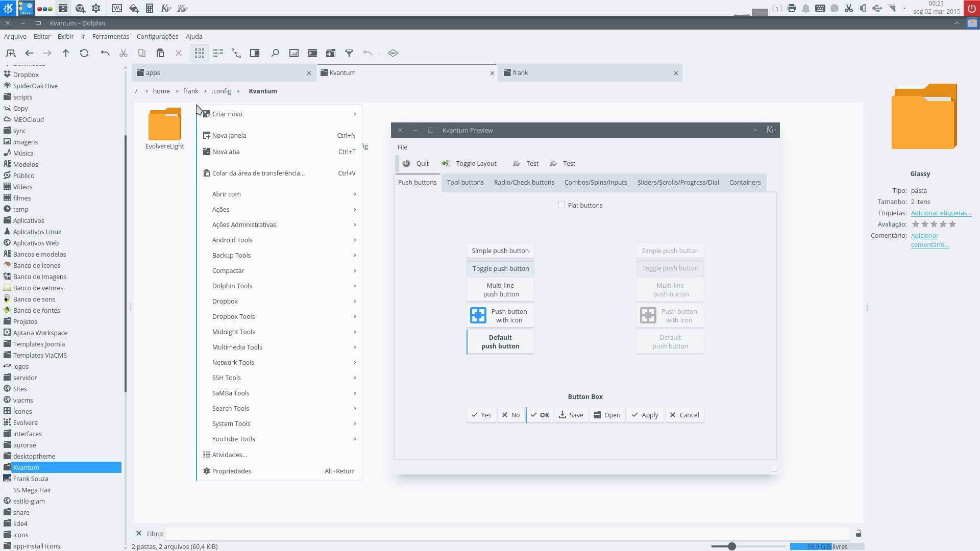The image size is (980, 551).
Task: Open File menu in Kvantum Preview
Action: (x=402, y=147)
